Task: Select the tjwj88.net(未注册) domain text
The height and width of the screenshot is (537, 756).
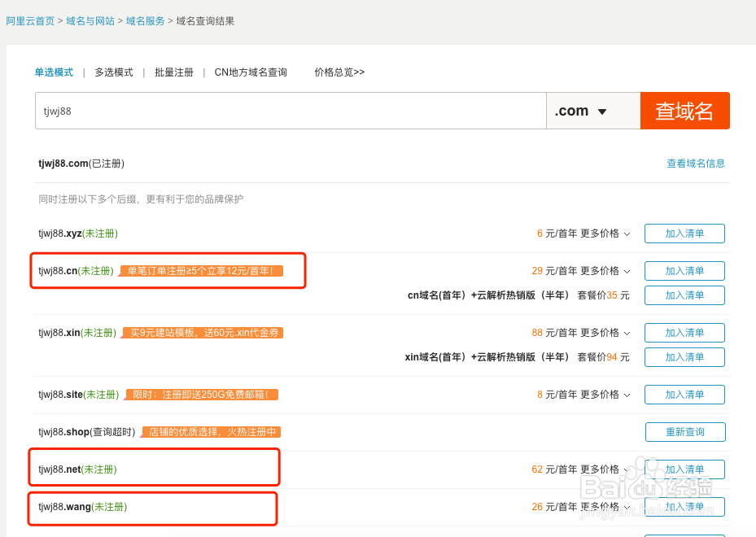Action: click(x=77, y=469)
